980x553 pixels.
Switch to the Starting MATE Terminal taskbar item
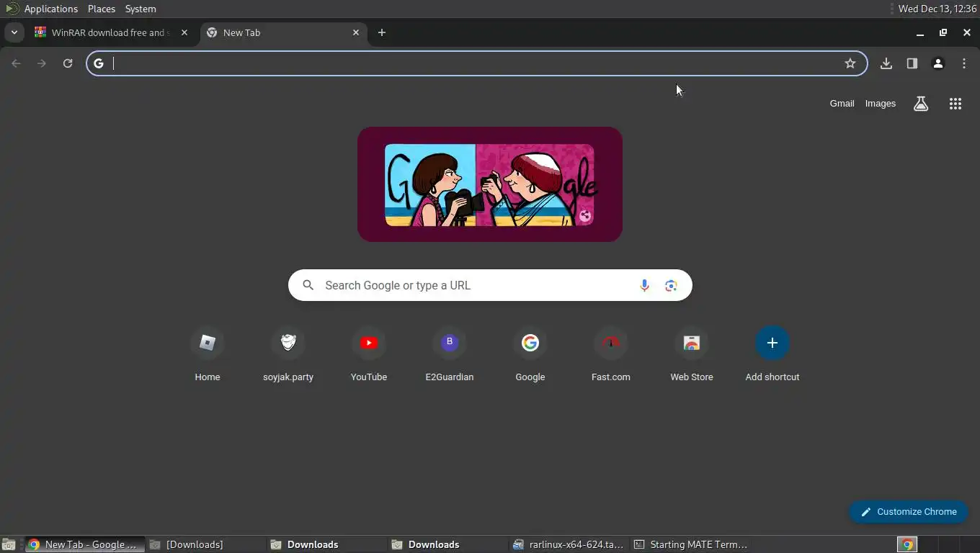pyautogui.click(x=690, y=545)
